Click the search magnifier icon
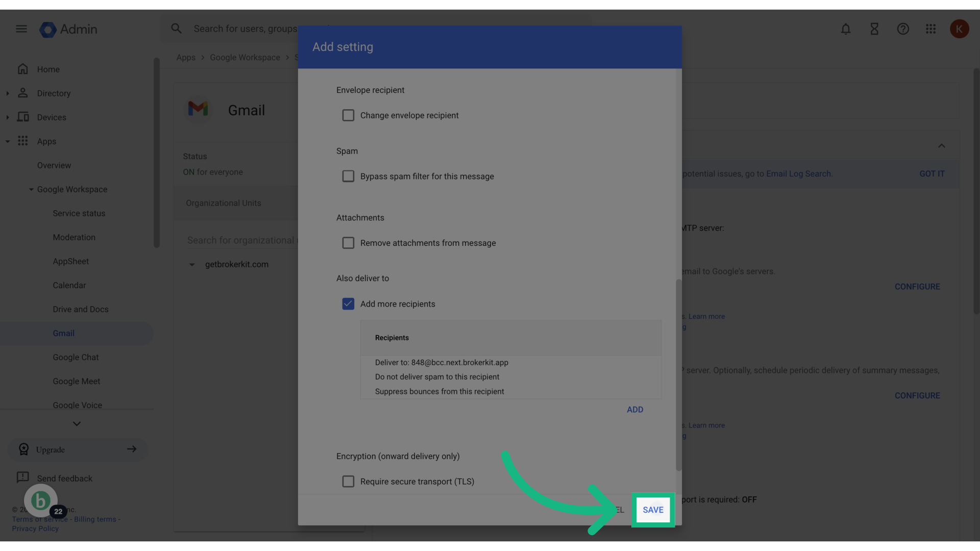The height and width of the screenshot is (551, 980). [176, 29]
